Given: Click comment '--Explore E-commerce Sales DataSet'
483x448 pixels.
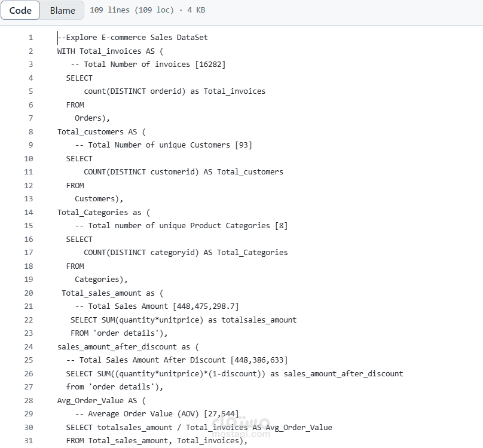Looking at the screenshot, I should tap(133, 38).
